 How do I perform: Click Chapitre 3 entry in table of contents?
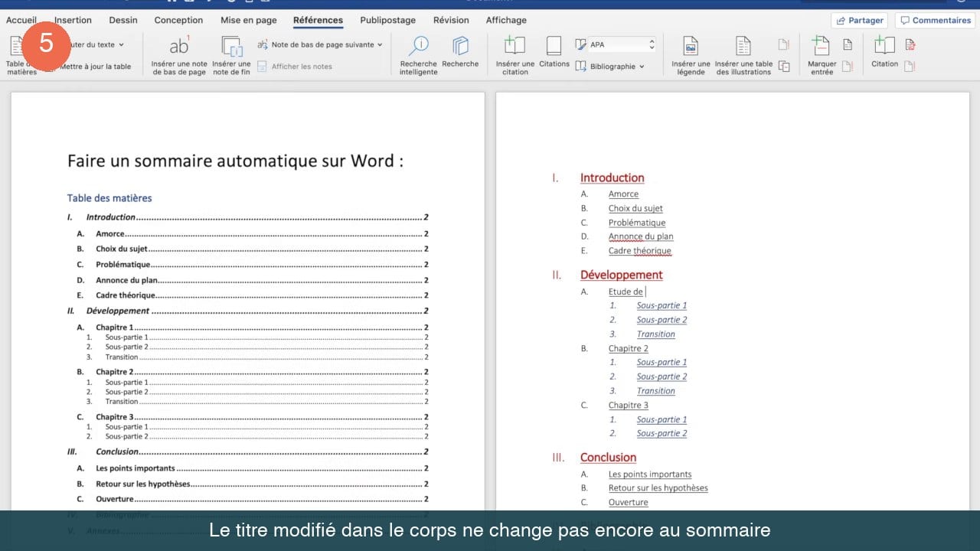(x=253, y=417)
